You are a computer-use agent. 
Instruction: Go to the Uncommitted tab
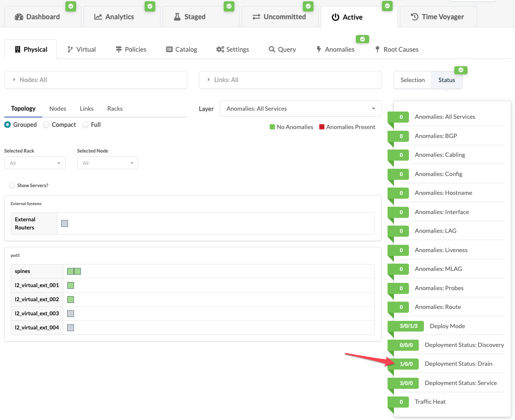pos(279,17)
